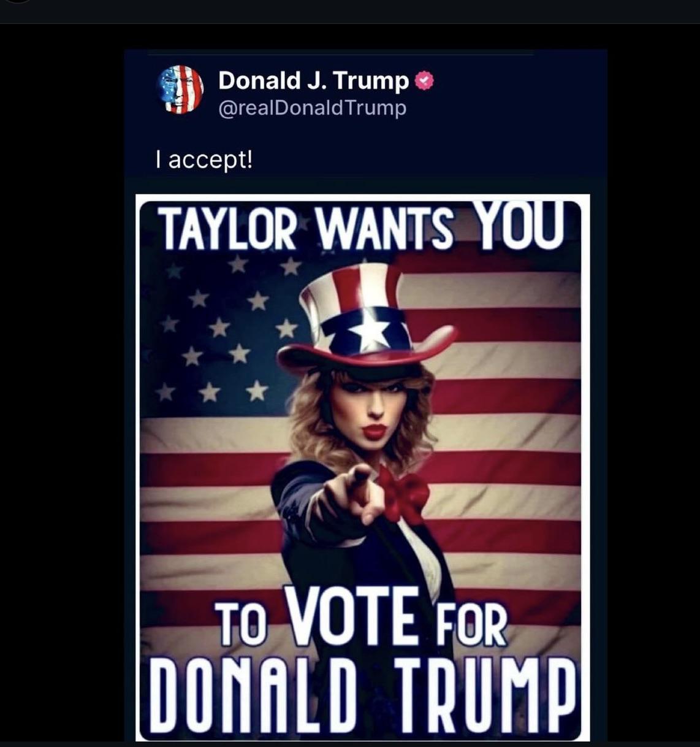Image resolution: width=700 pixels, height=747 pixels.
Task: Click the partial round icon in the top bar
Action: pyautogui.click(x=17, y=2)
